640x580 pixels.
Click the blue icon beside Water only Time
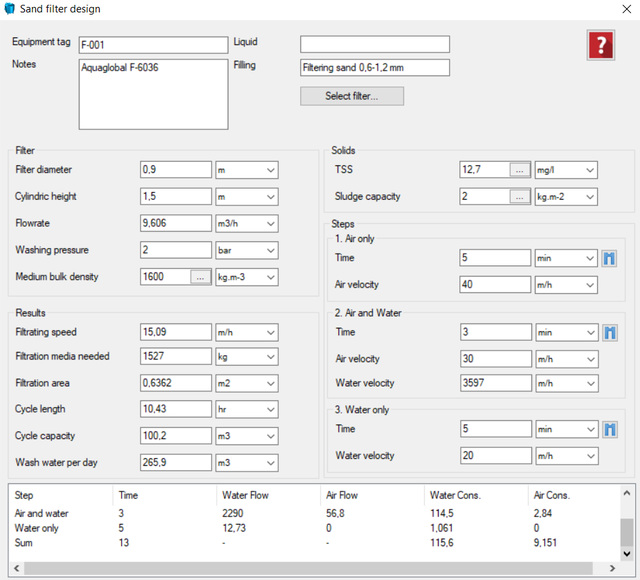pos(609,429)
